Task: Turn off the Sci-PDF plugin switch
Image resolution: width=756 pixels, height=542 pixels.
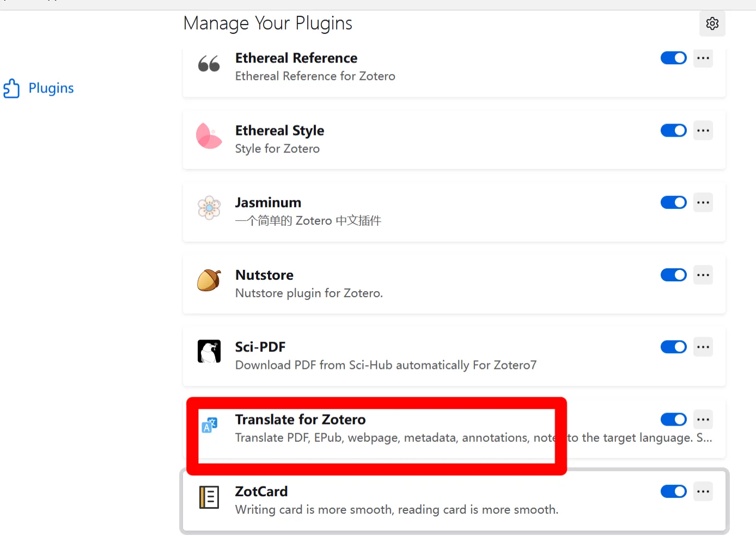Action: click(x=673, y=347)
